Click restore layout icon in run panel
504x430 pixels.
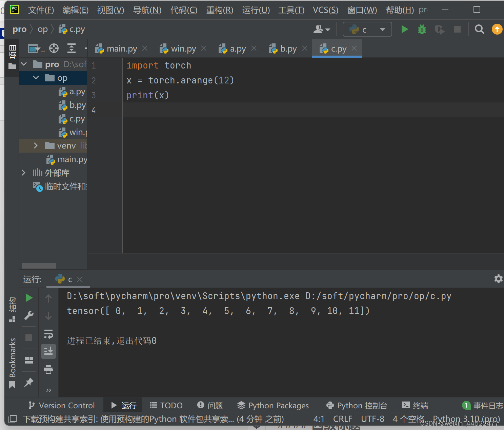coord(29,360)
